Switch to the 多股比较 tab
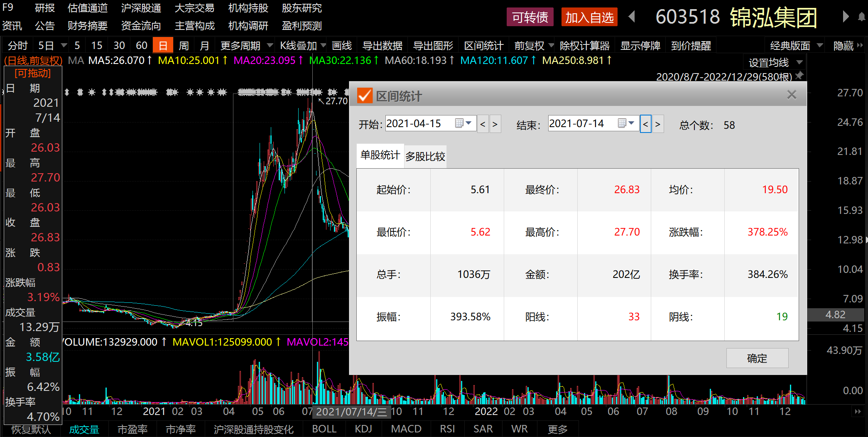868x437 pixels. 425,157
